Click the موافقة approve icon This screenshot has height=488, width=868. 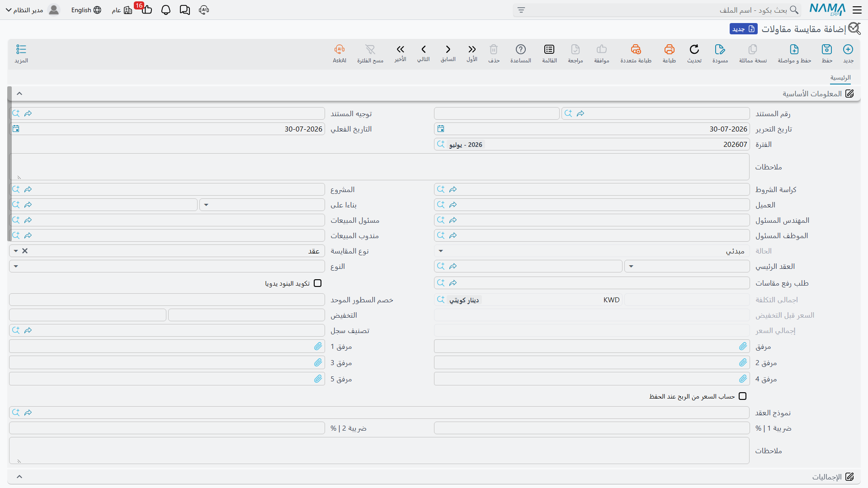pos(602,53)
